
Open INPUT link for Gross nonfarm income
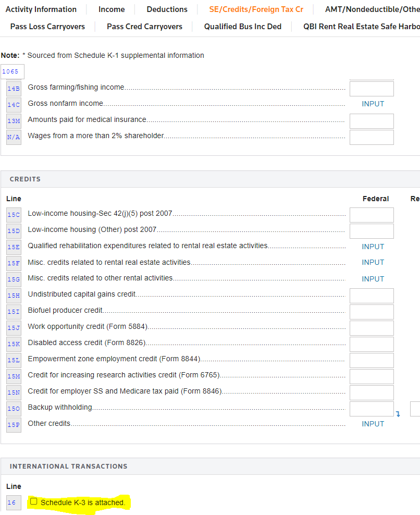(373, 104)
